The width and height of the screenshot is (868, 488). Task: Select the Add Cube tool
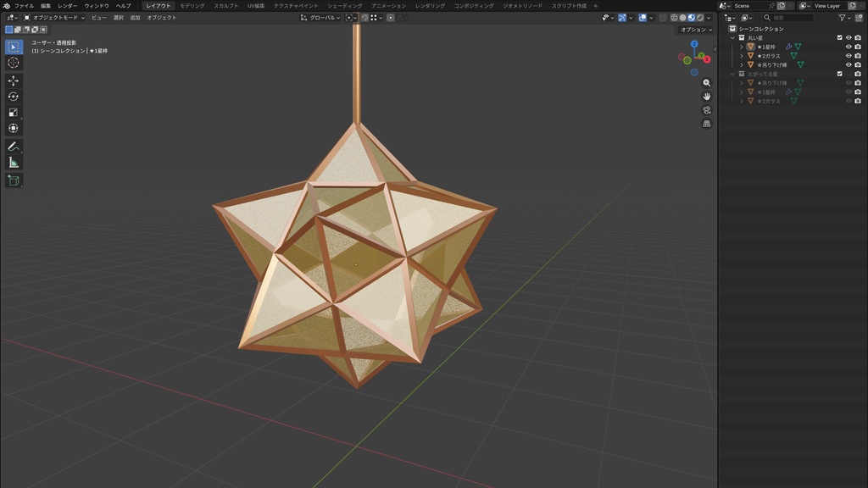point(14,180)
